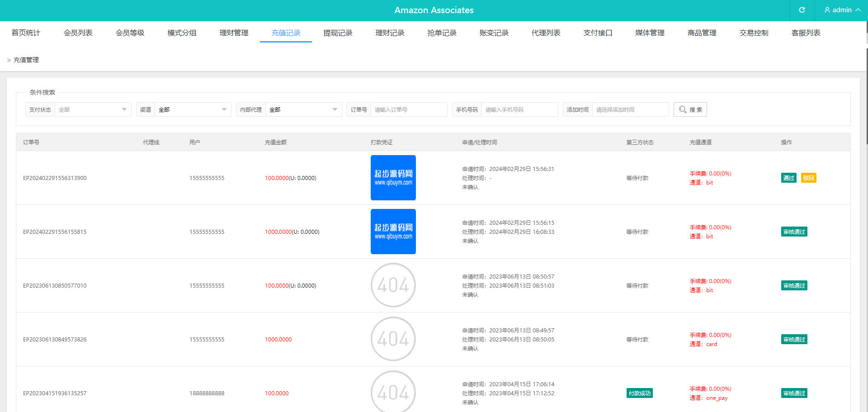The image size is (868, 412).
Task: Expand the 渠道 dropdown
Action: tap(192, 109)
